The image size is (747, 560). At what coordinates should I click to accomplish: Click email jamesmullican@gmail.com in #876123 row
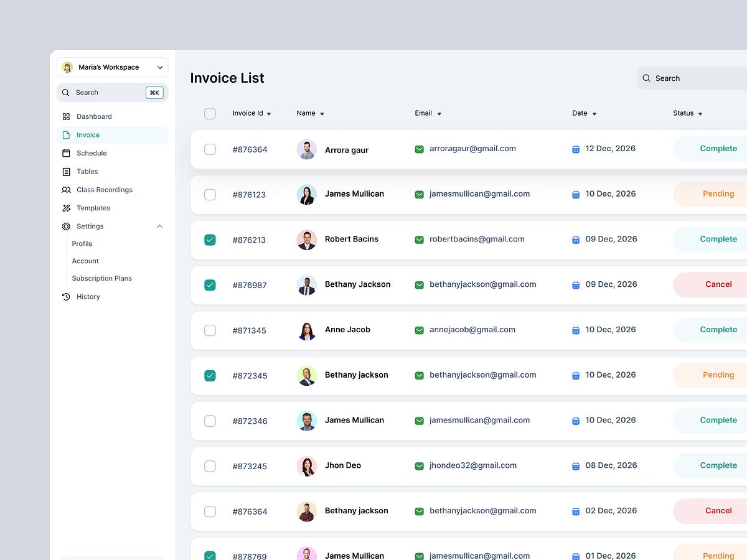point(479,194)
